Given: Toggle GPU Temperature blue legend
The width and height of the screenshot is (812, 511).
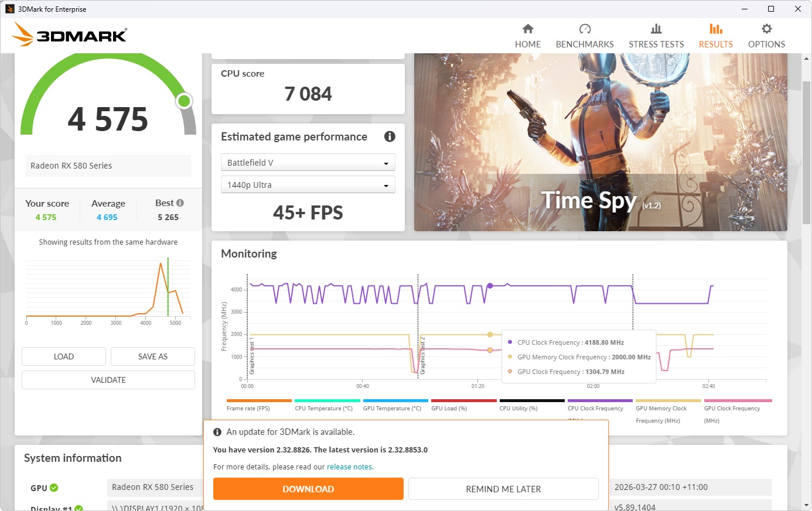Looking at the screenshot, I should pos(395,401).
